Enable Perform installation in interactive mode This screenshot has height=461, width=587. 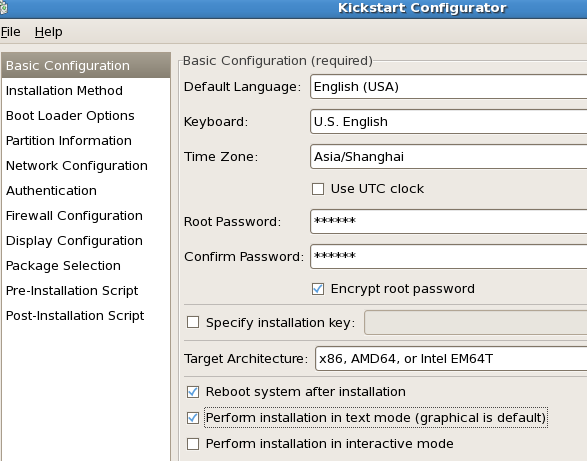193,444
